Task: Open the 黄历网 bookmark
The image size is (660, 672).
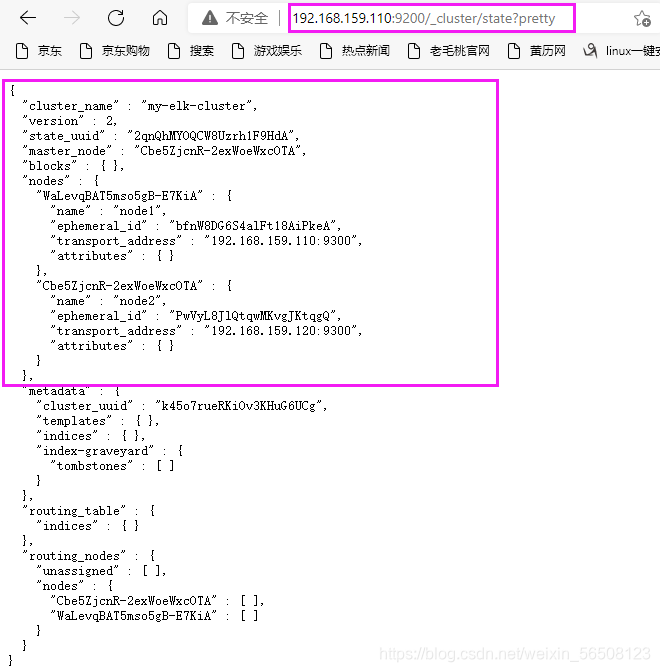Action: [536, 51]
